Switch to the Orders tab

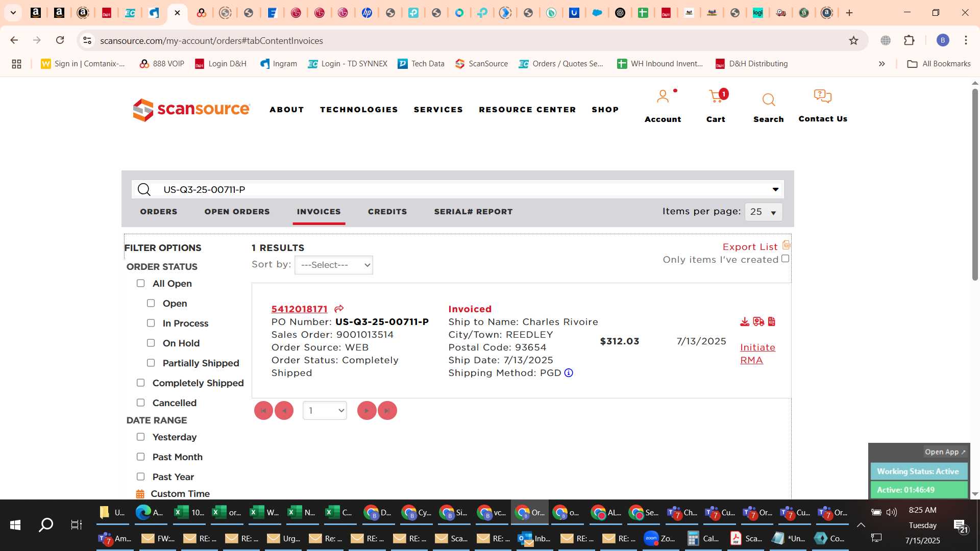click(x=159, y=212)
